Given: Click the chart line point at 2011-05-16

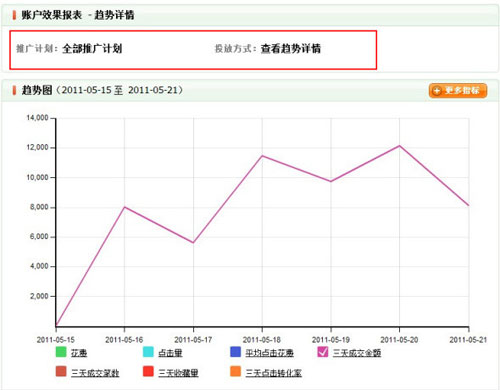Looking at the screenshot, I should [125, 207].
